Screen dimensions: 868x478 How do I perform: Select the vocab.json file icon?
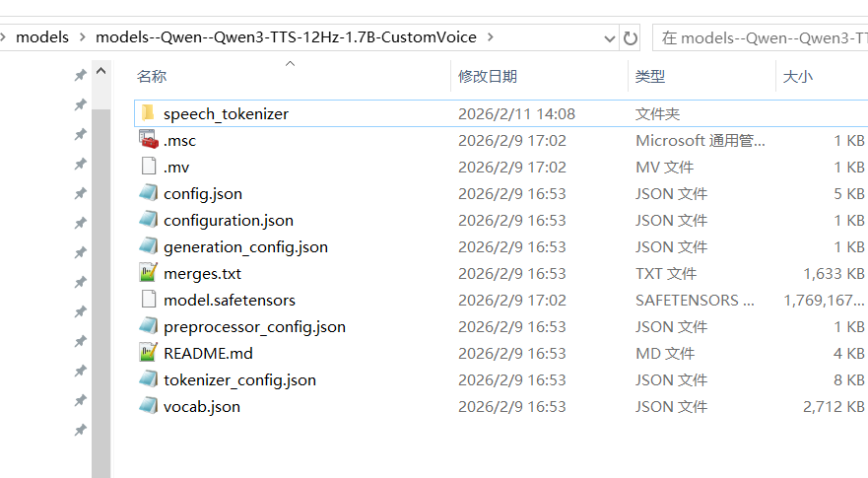(148, 406)
